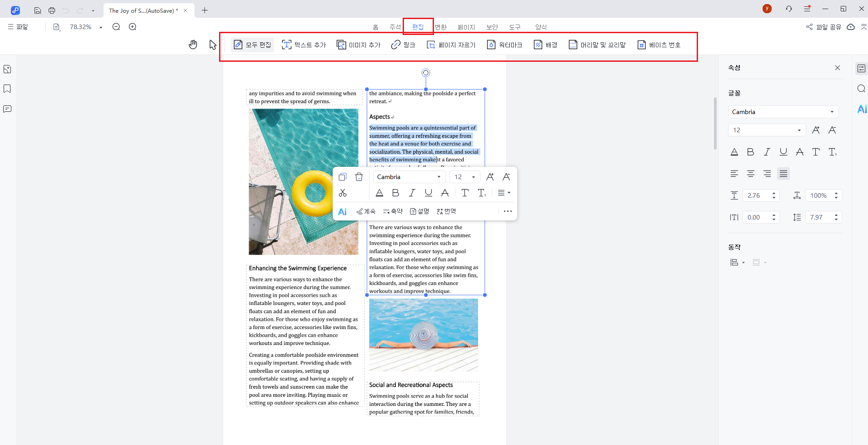The width and height of the screenshot is (868, 445).
Task: Open the search icon on right sidebar
Action: click(861, 89)
